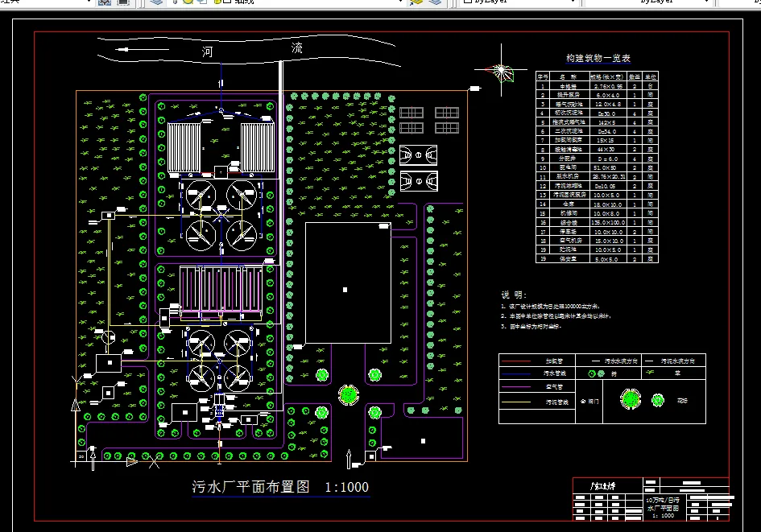This screenshot has width=761, height=532.
Task: Click title block text 10万吨/日污水厂平面图
Action: pyautogui.click(x=664, y=505)
